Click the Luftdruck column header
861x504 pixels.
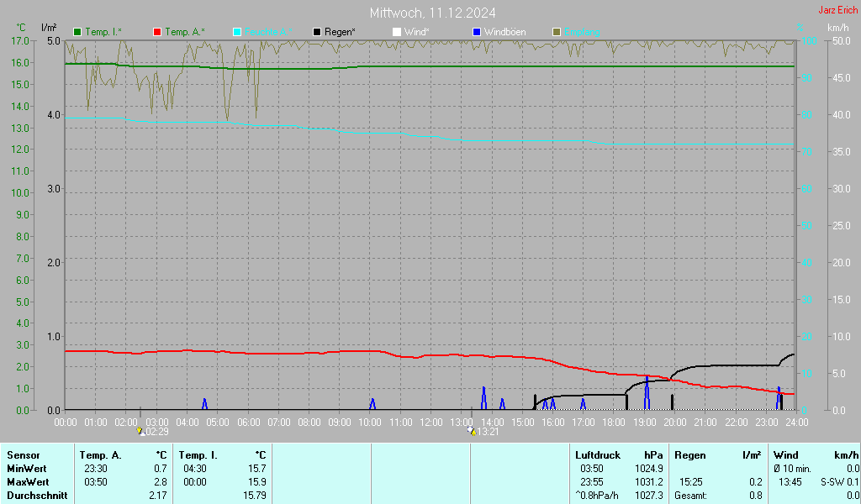pyautogui.click(x=597, y=455)
